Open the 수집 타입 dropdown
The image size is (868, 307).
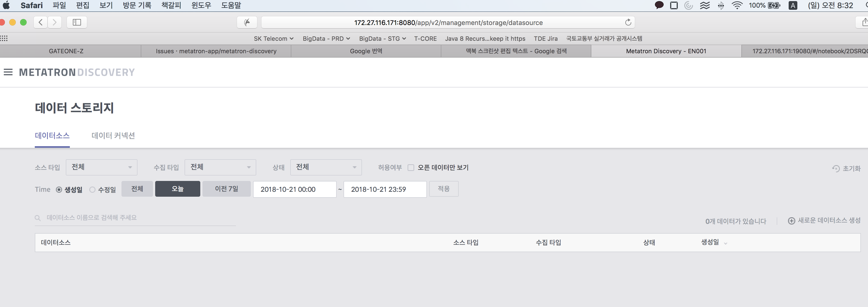tap(220, 167)
